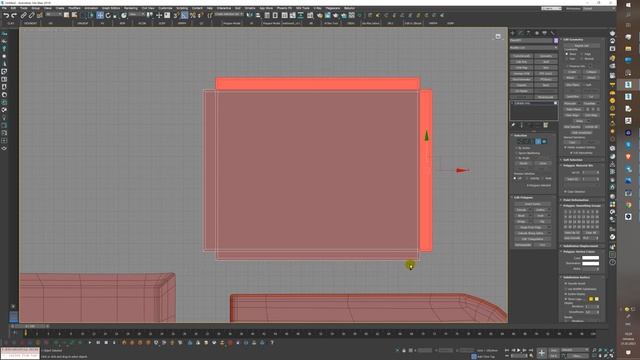Toggle the Smooth Result checkbox
Viewport: 640px width, 360px height.
(x=566, y=284)
